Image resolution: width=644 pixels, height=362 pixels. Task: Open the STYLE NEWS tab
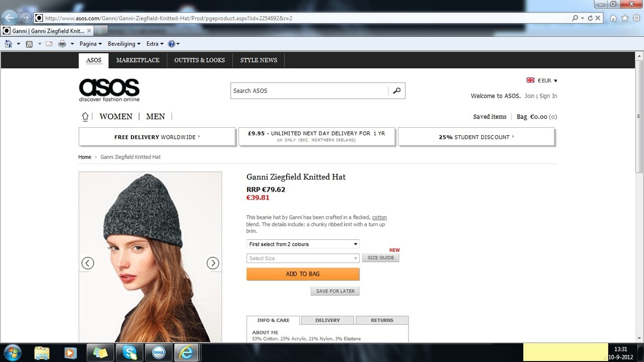(x=259, y=60)
